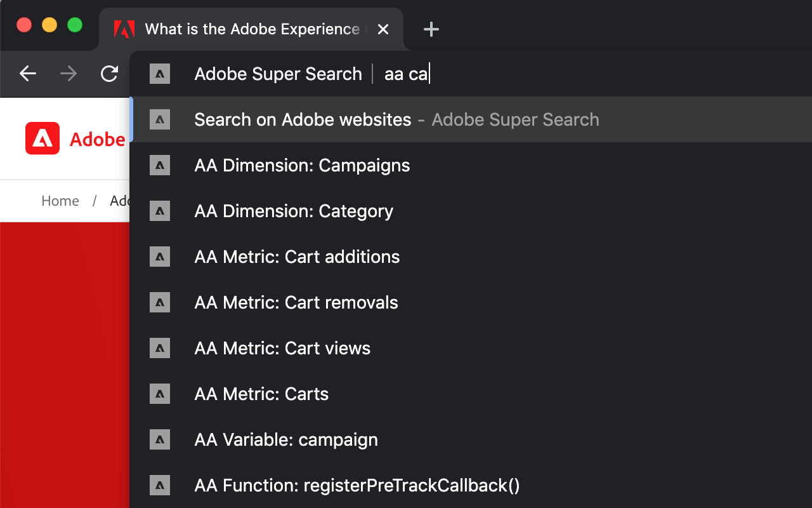The height and width of the screenshot is (508, 812).
Task: Click the yellow minimize window button
Action: (49, 25)
